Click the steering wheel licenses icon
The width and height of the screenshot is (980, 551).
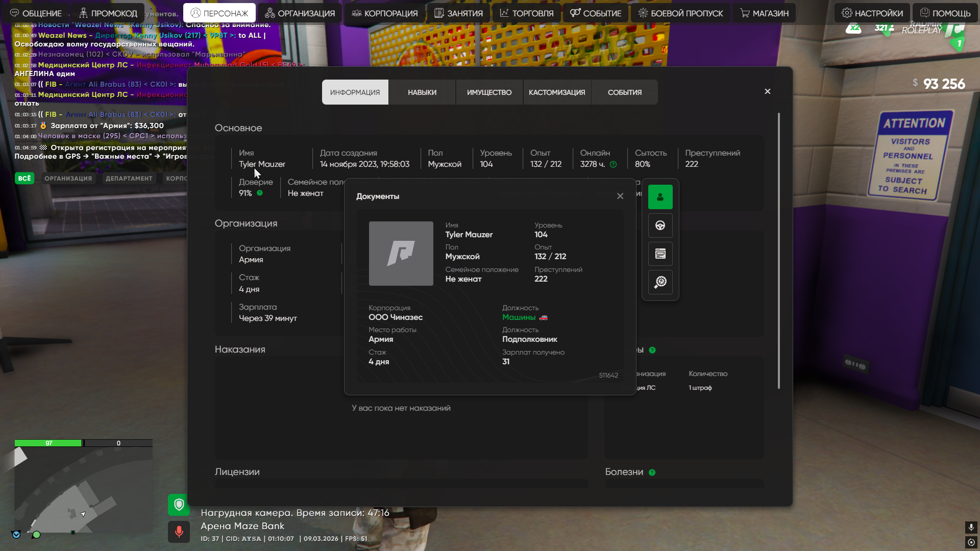click(x=660, y=226)
